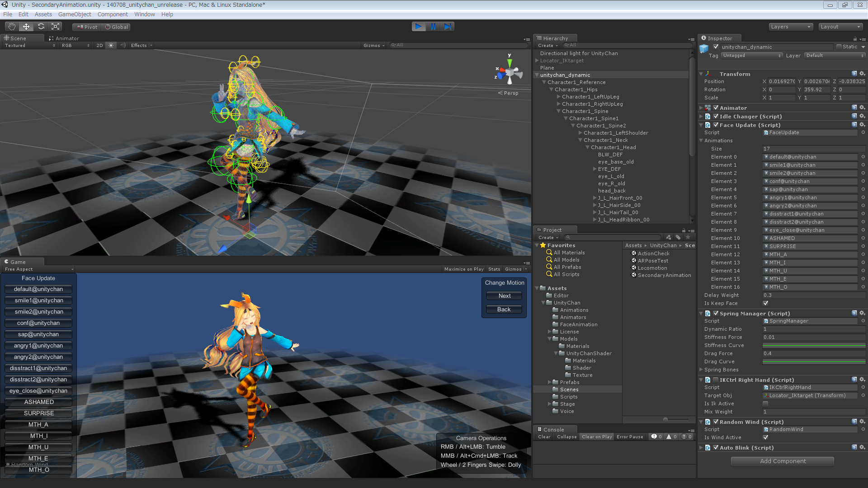The height and width of the screenshot is (488, 868).
Task: Click FaceUpdate script object picker circle
Action: 863,133
